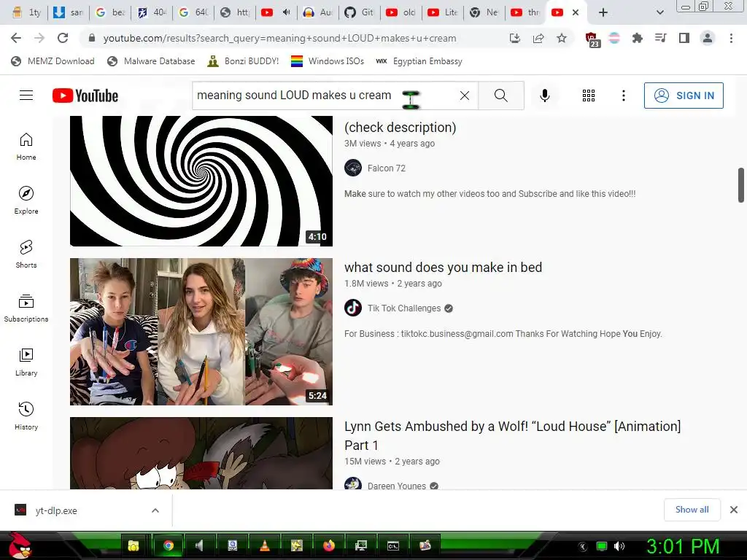Open a new tab with plus button
This screenshot has width=747, height=560.
(x=603, y=12)
